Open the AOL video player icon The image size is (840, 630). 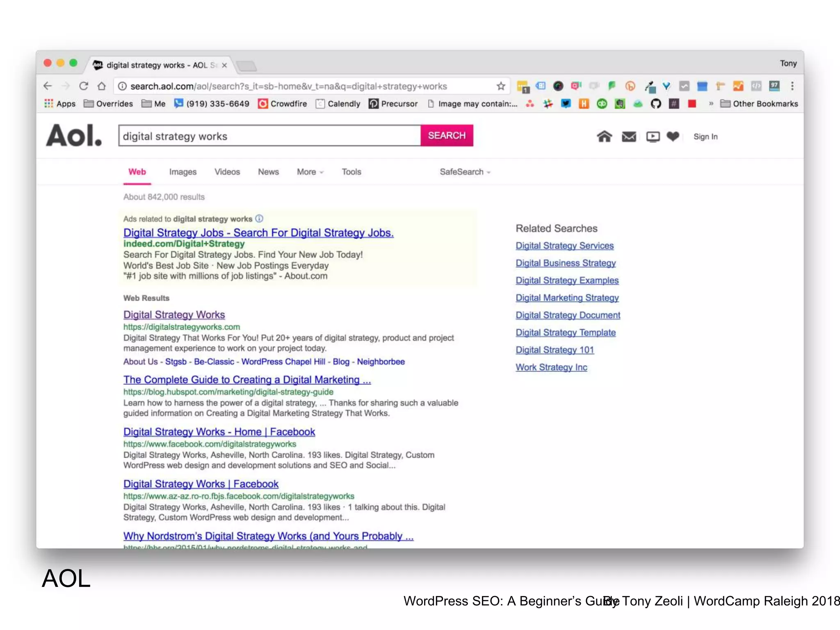[x=653, y=137]
